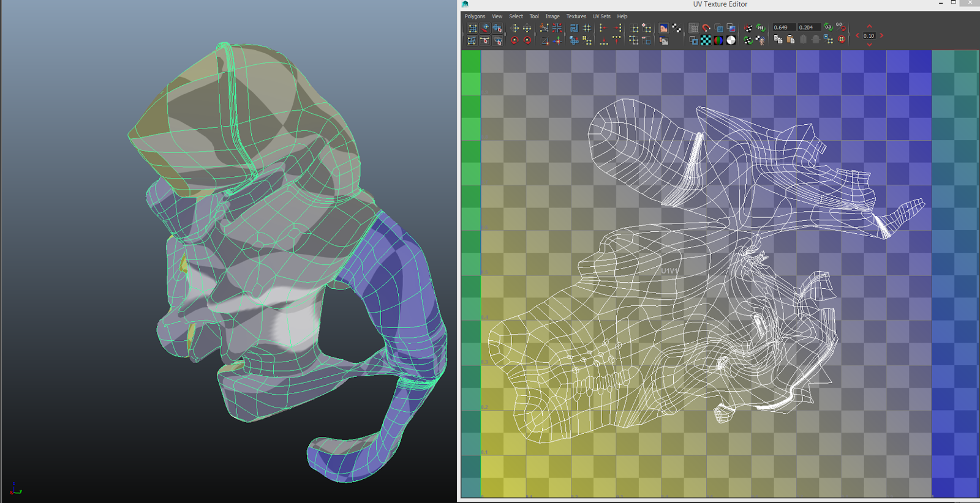Screen dimensions: 980x503
Task: Align selected UVs to maximum V
Action: point(617,41)
